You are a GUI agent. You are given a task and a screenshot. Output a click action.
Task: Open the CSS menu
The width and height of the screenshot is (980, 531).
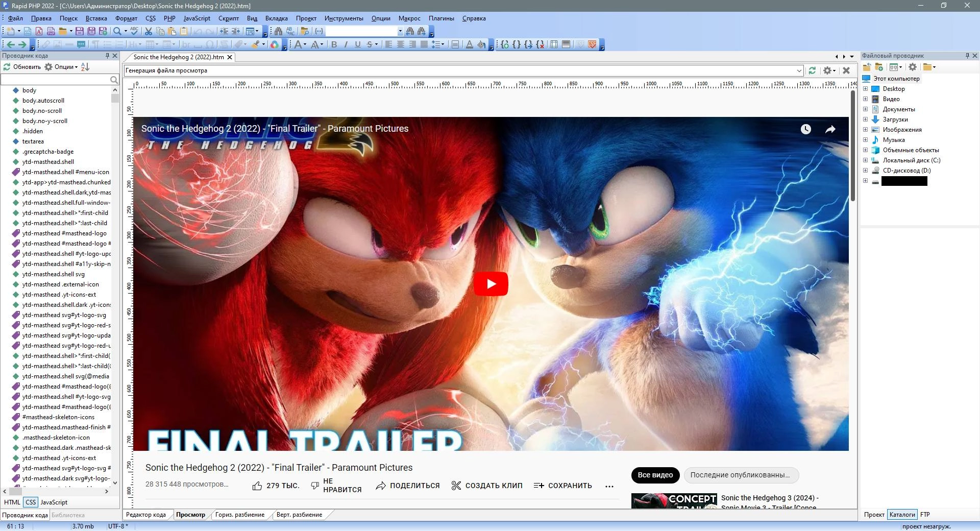point(151,18)
